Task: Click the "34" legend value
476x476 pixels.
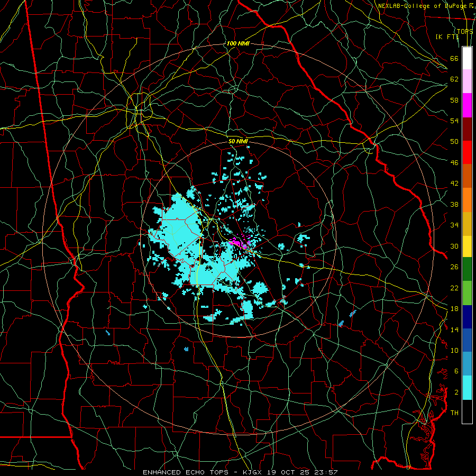Action: coord(454,225)
